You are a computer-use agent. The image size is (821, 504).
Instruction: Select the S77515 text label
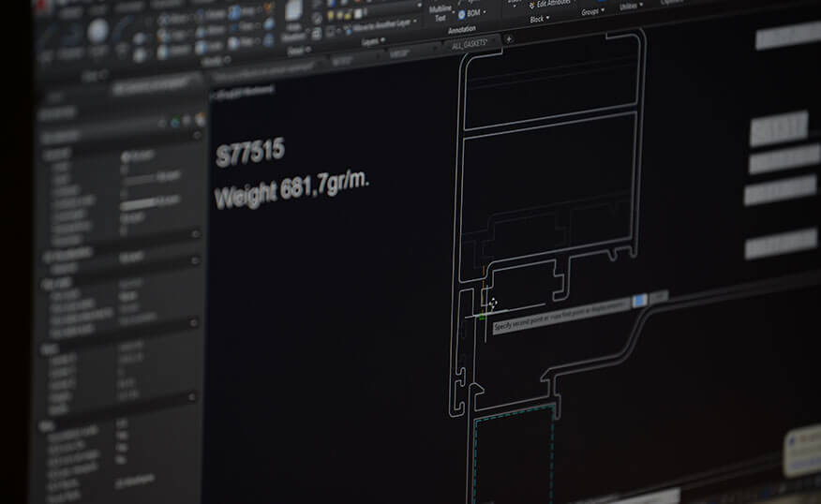(x=250, y=154)
